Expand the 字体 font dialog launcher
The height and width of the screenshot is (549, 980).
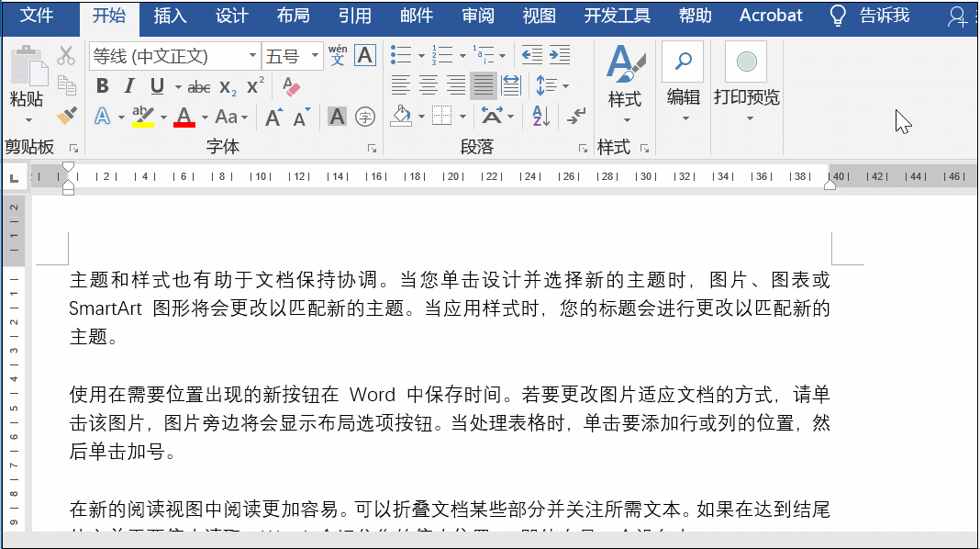coord(372,149)
